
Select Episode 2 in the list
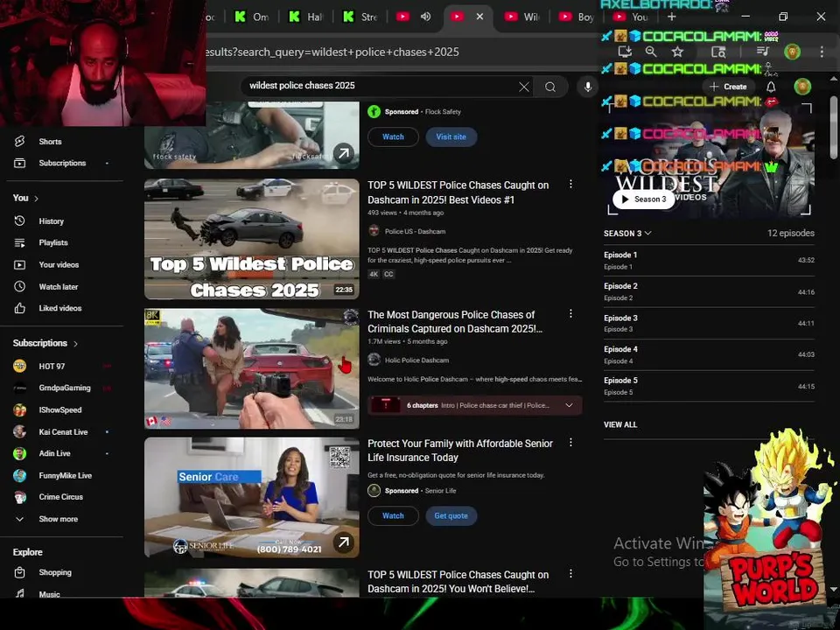click(710, 292)
